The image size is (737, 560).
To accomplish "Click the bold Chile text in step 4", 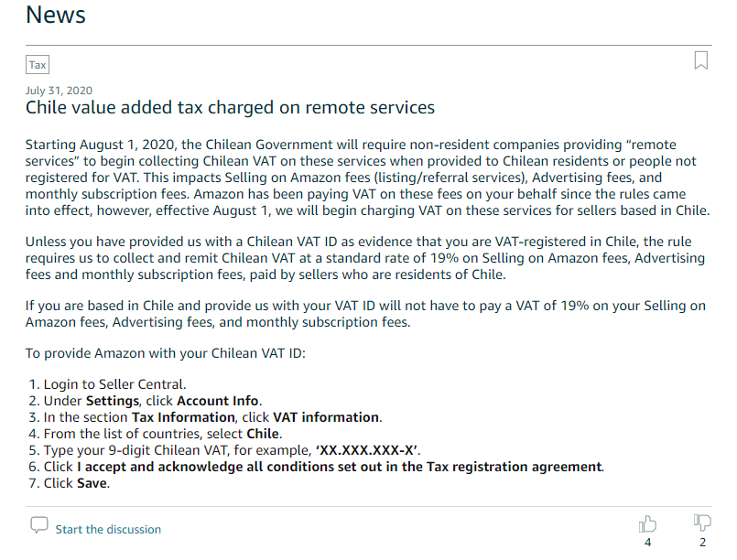I will point(264,434).
